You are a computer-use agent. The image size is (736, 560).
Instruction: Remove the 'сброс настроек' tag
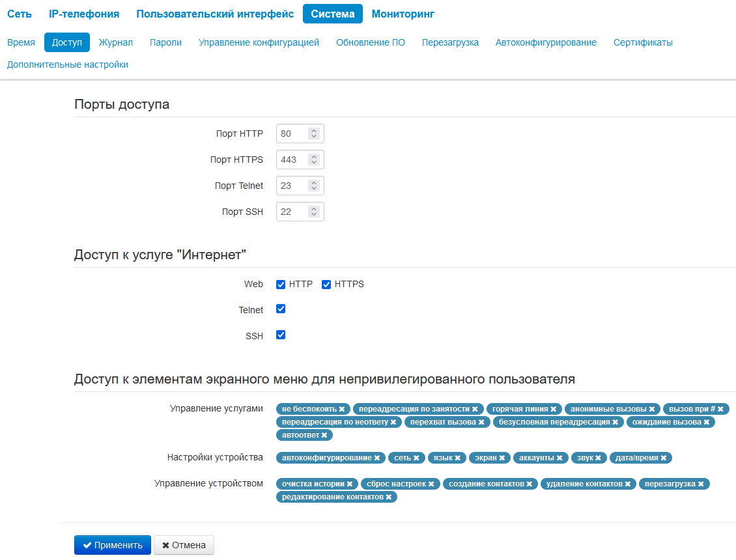[x=431, y=484]
